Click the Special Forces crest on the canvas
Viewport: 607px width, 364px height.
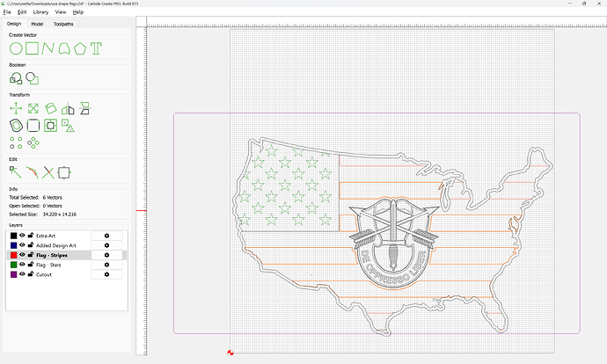click(393, 244)
